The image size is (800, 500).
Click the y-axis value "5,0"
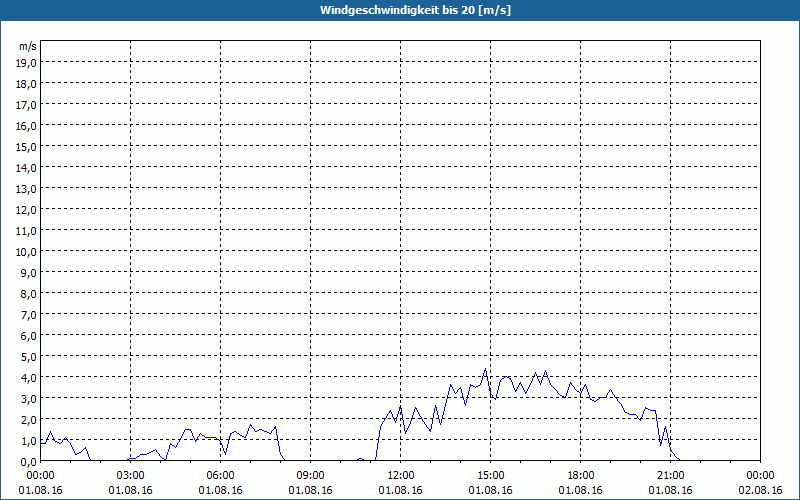coord(28,357)
